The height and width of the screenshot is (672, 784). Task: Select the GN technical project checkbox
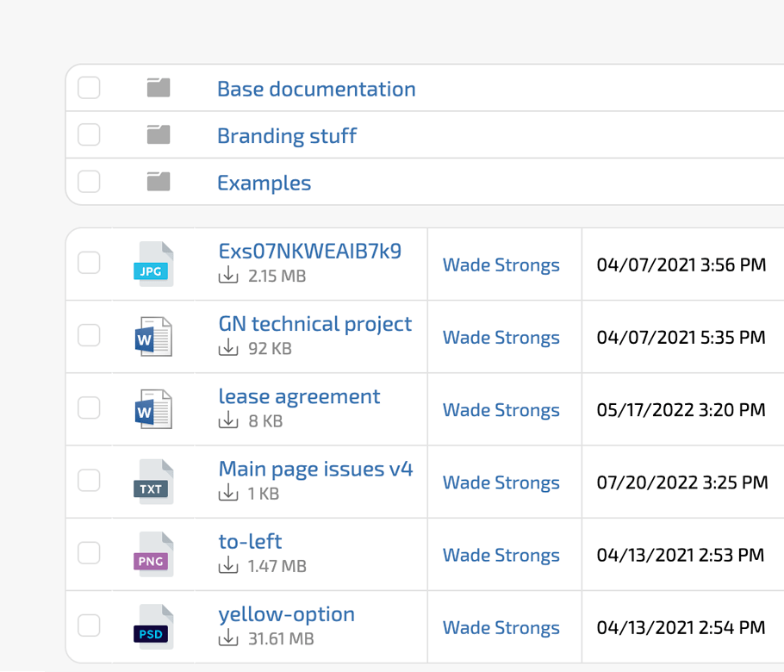tap(89, 335)
